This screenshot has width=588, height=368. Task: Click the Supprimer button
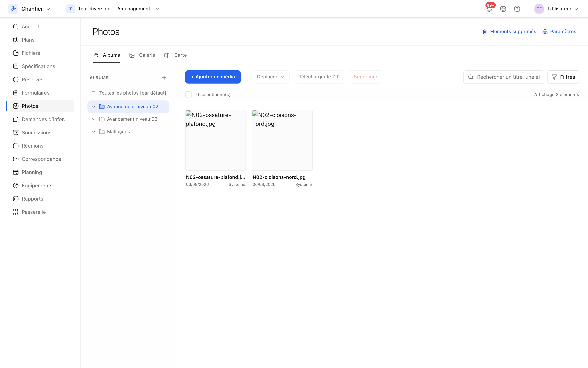point(365,77)
